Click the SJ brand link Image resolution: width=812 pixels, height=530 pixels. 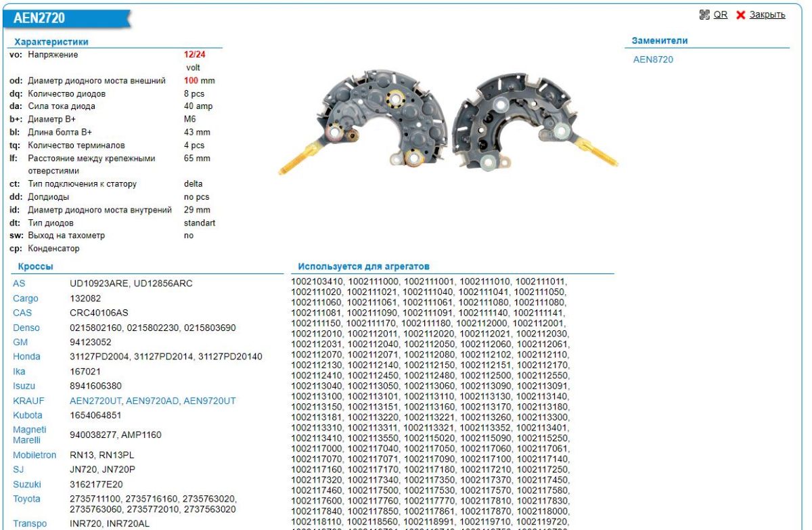(18, 469)
